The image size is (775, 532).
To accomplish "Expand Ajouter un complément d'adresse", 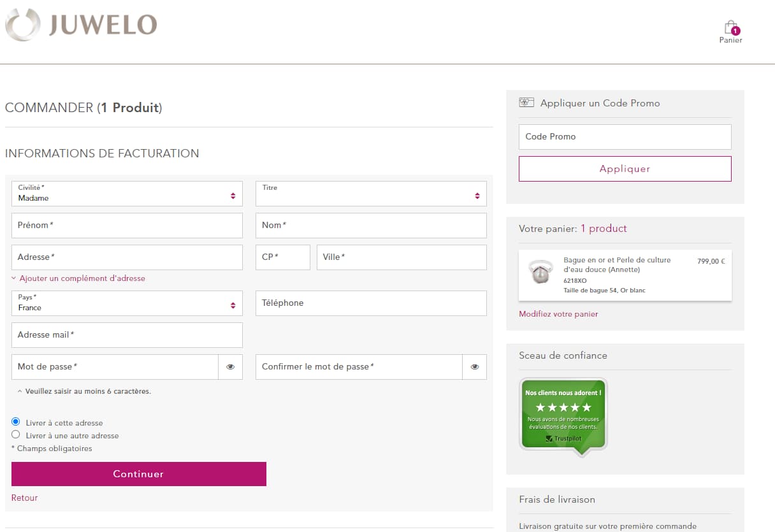I will [82, 278].
